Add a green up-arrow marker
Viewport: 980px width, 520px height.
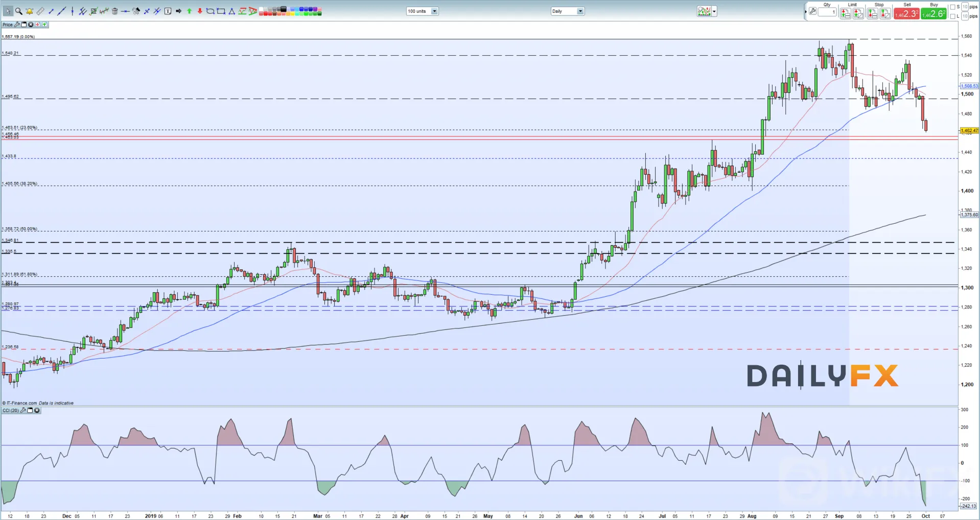point(189,11)
